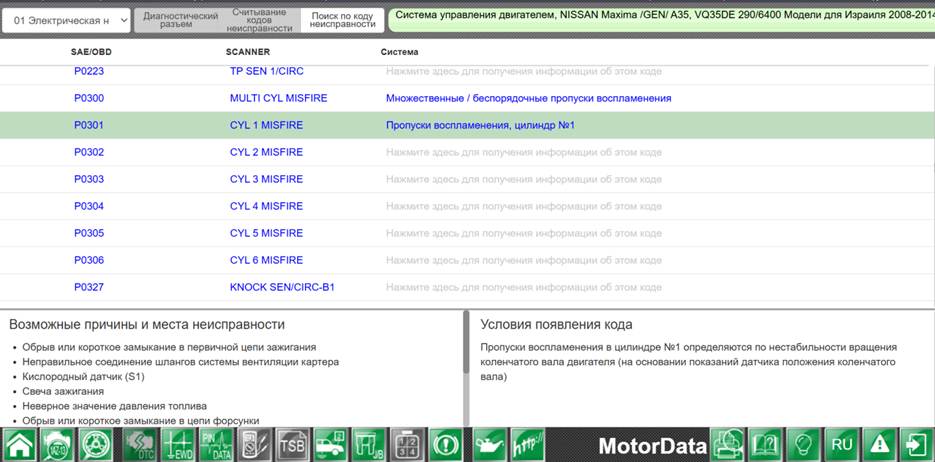Screen dimensions: 935x462
Task: Click 'CYL 3 MISFIRE' scanner entry
Action: 266,179
